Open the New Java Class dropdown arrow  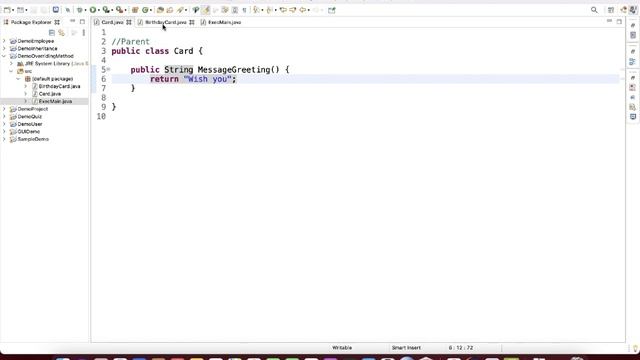(x=151, y=10)
